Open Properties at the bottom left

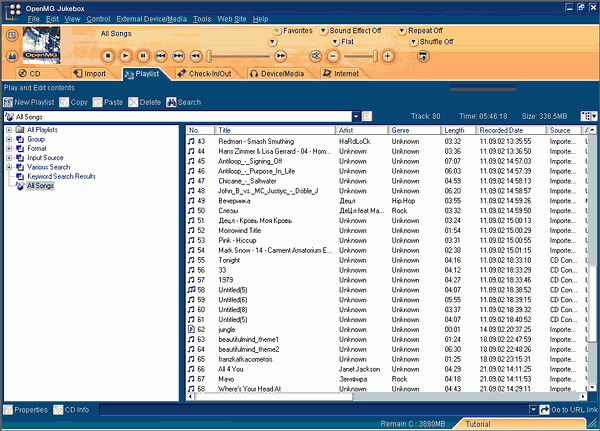coord(26,410)
